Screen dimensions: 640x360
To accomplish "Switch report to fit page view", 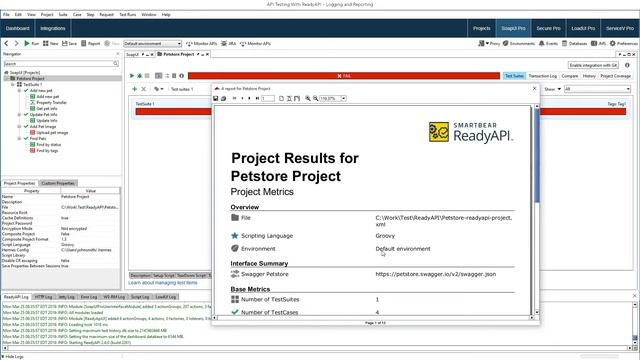I will click(289, 98).
